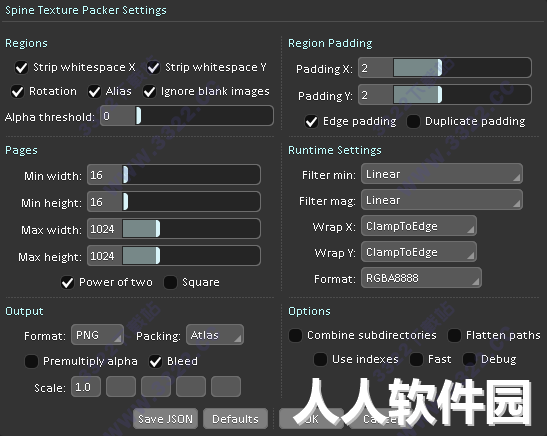Uncheck Edge padding
The image size is (547, 436).
tap(312, 122)
